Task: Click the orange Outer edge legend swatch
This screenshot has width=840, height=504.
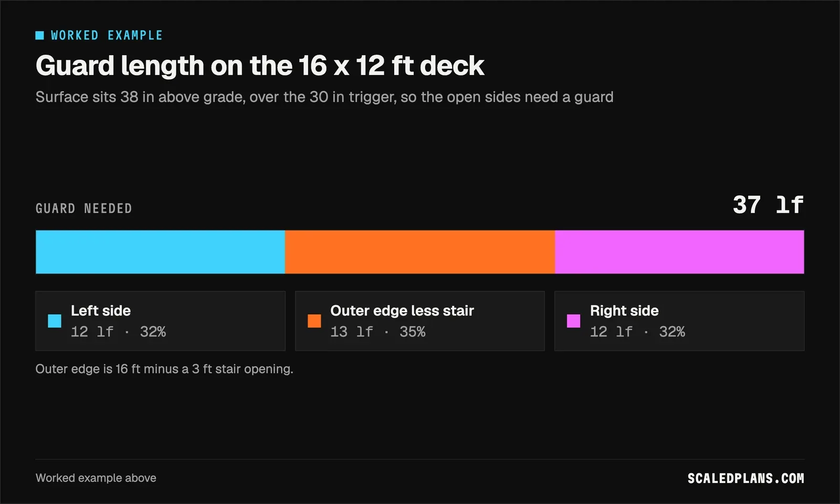Action: (314, 321)
